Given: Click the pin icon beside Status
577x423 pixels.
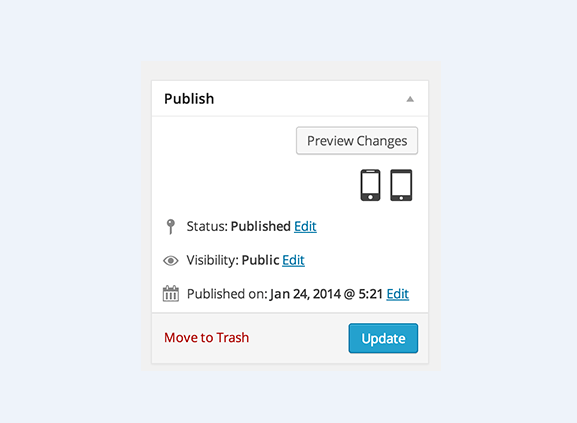Looking at the screenshot, I should (170, 227).
